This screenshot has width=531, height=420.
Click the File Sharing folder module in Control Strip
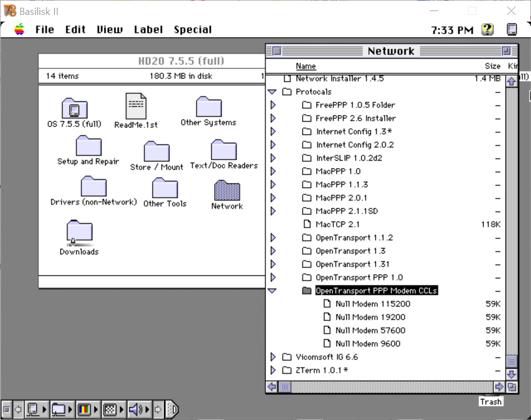click(61, 410)
